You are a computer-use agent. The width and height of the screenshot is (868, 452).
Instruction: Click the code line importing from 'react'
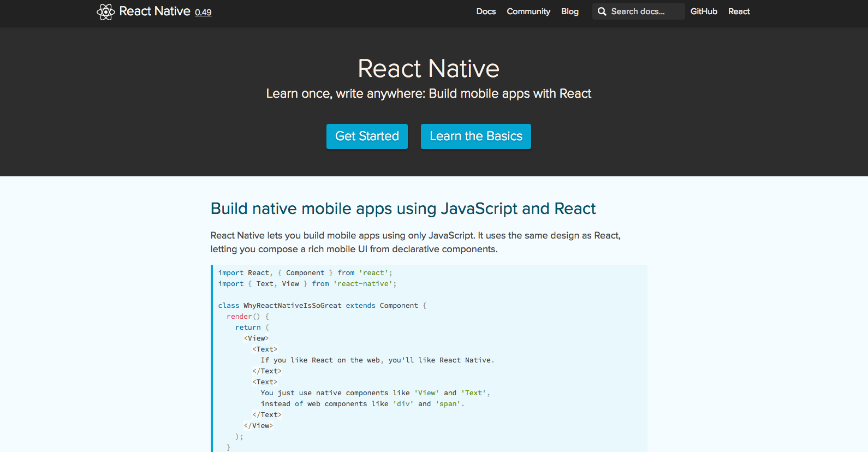pyautogui.click(x=305, y=273)
